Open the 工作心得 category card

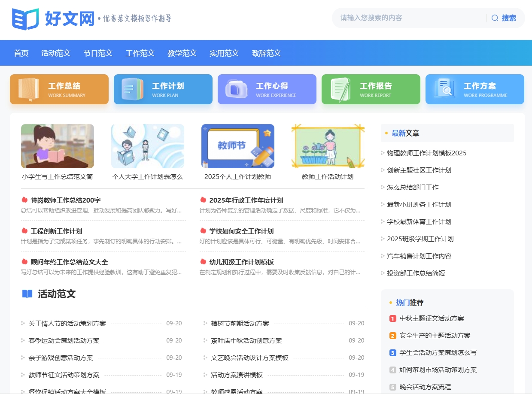click(x=267, y=89)
